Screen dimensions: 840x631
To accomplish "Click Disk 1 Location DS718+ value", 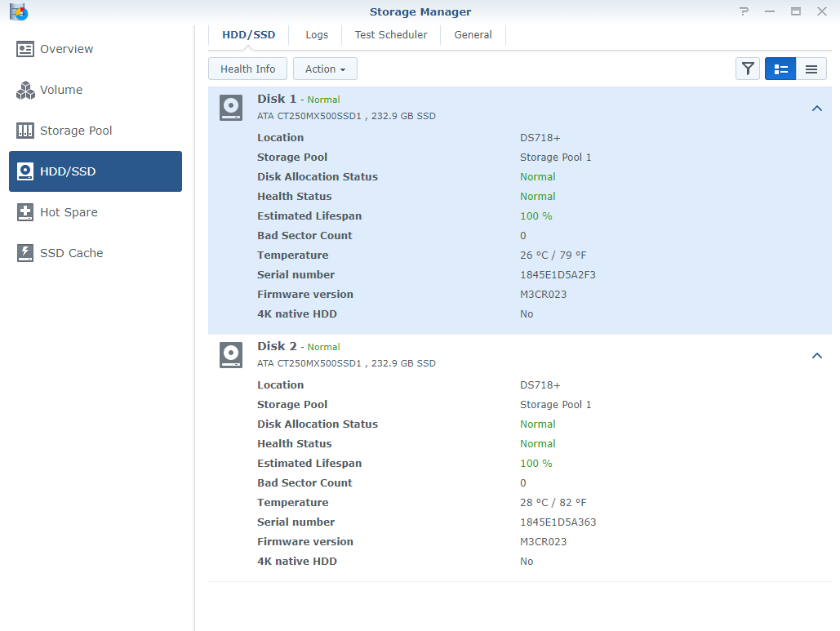I will (x=540, y=138).
